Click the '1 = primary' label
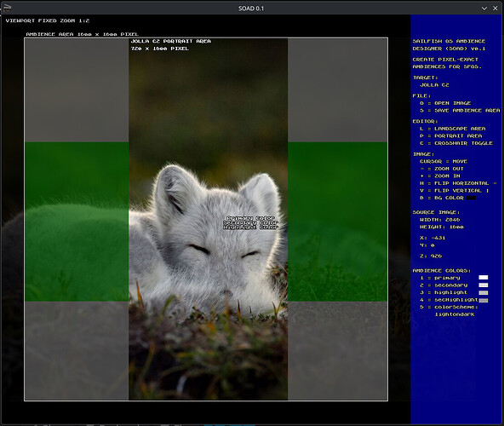This screenshot has width=504, height=426. coord(439,278)
